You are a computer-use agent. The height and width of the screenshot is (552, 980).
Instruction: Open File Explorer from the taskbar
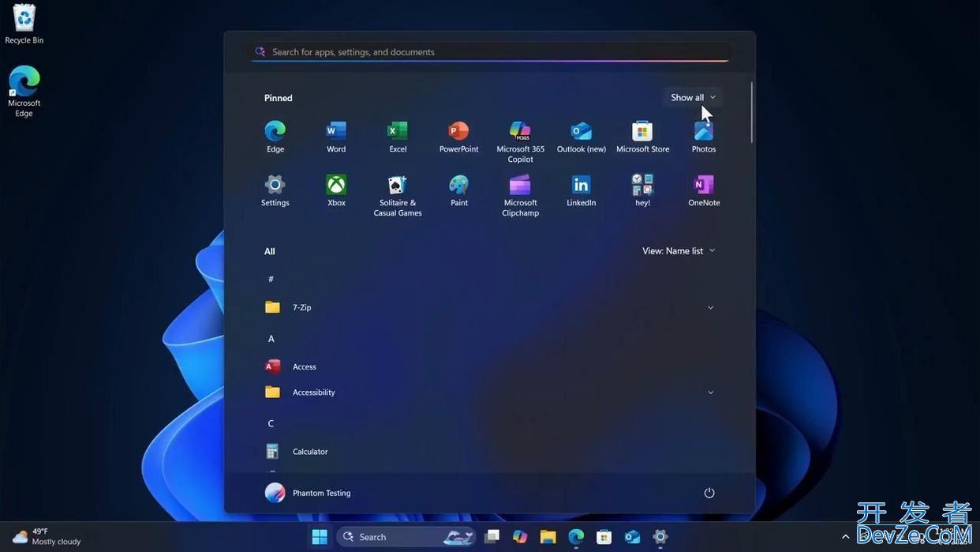548,537
